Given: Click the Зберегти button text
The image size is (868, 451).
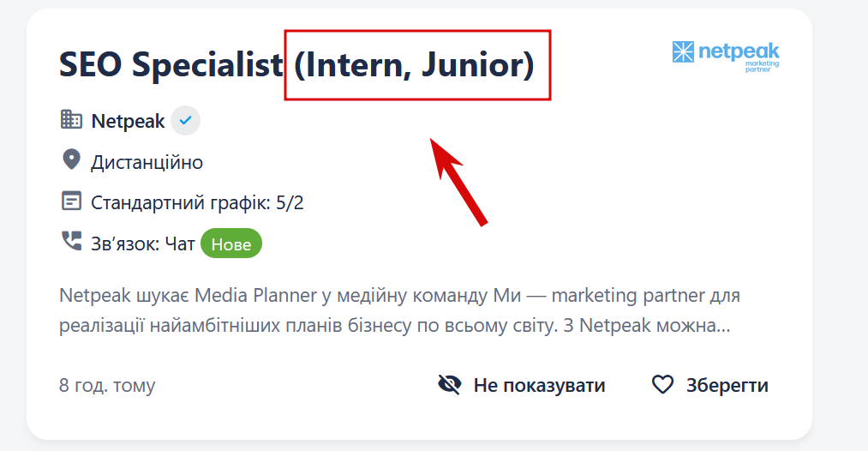Looking at the screenshot, I should click(727, 385).
